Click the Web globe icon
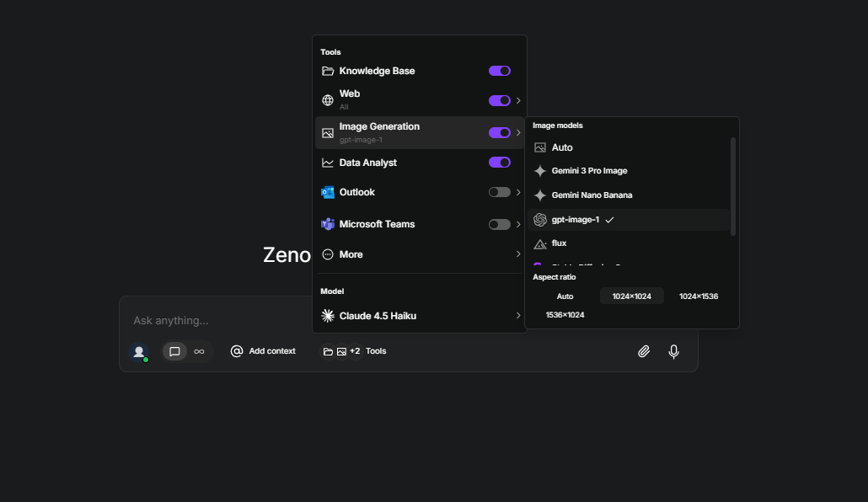The width and height of the screenshot is (868, 502). pos(328,100)
